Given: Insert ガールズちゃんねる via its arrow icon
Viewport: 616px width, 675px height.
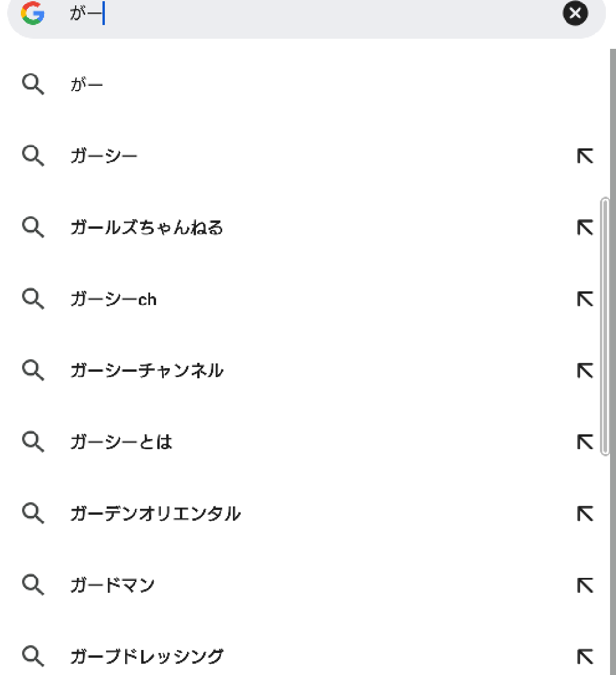Looking at the screenshot, I should point(585,228).
